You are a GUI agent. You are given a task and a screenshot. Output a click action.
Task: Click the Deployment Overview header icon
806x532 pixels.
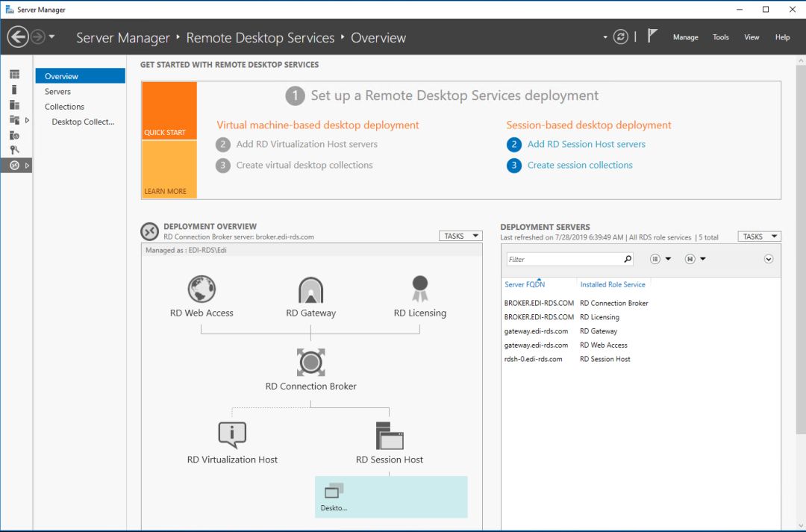149,231
